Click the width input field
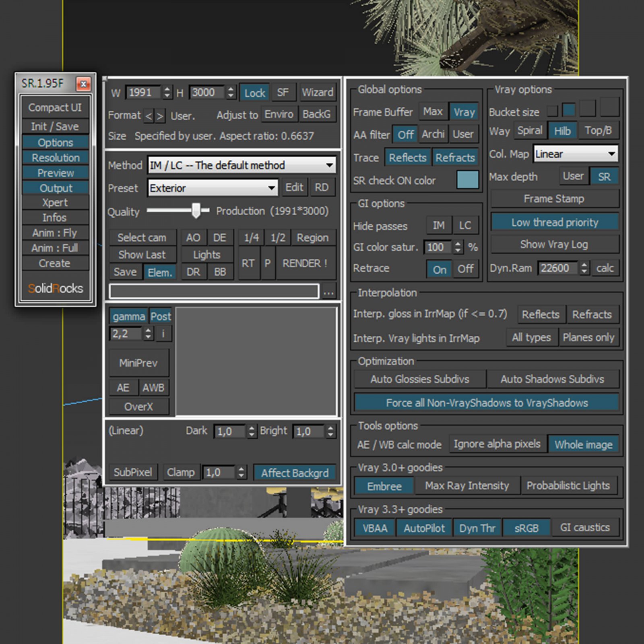The height and width of the screenshot is (644, 644). [x=144, y=92]
